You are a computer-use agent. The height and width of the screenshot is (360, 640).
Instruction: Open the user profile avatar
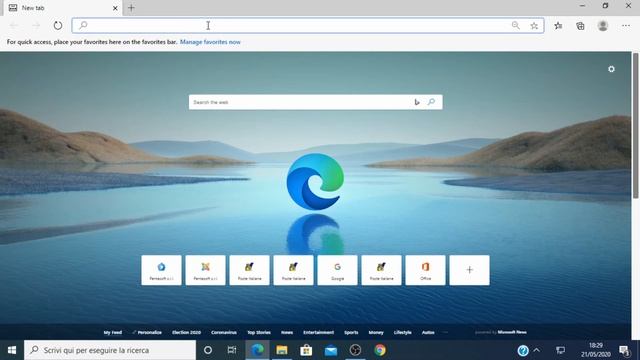coord(603,26)
